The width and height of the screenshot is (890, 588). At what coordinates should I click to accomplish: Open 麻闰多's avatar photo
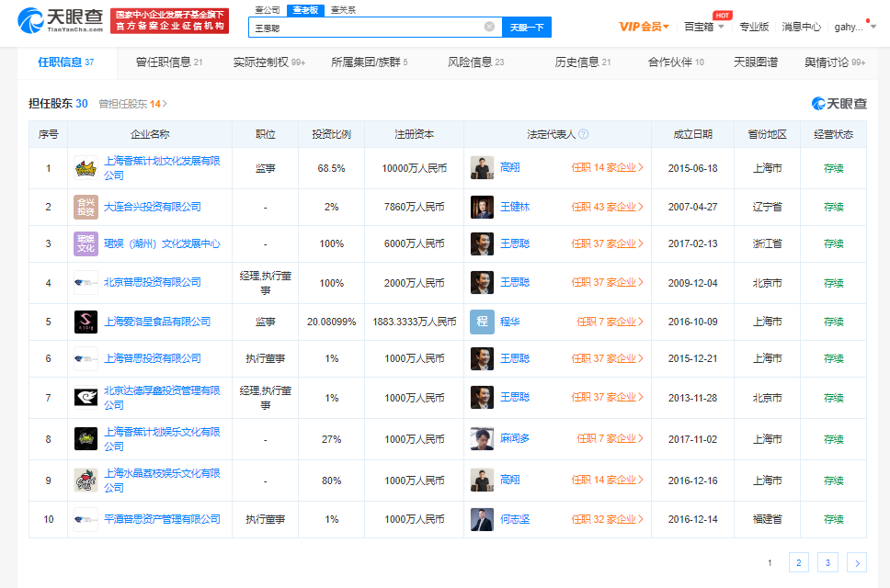(482, 439)
